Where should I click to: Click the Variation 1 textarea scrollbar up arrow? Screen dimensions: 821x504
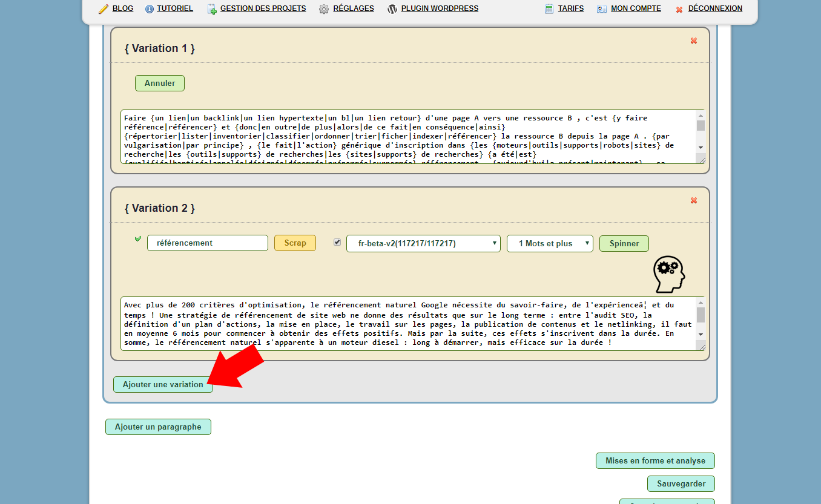pos(701,115)
